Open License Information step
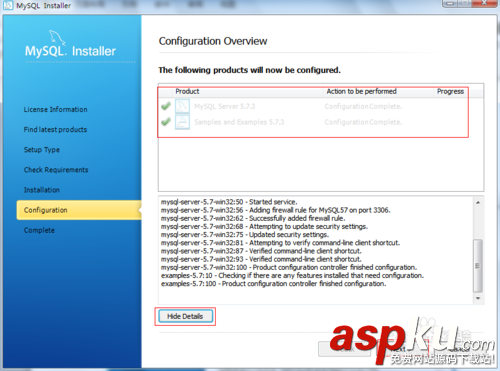 pos(55,109)
